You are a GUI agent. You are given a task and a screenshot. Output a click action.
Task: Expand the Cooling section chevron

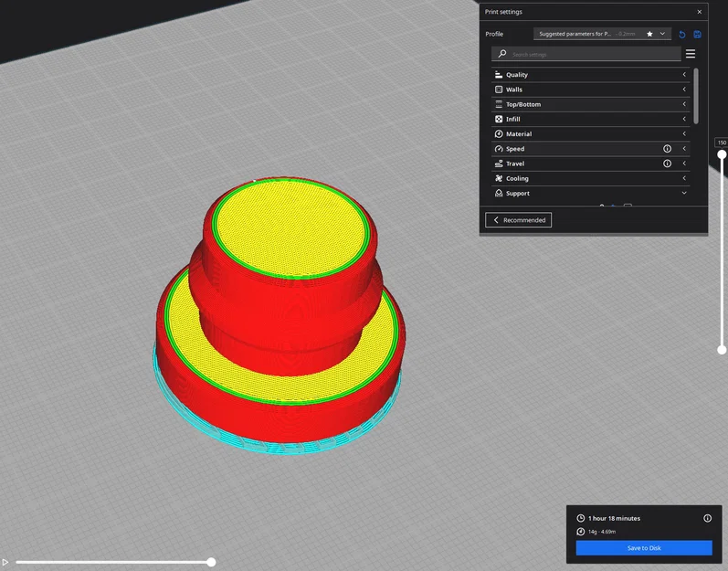pyautogui.click(x=684, y=179)
